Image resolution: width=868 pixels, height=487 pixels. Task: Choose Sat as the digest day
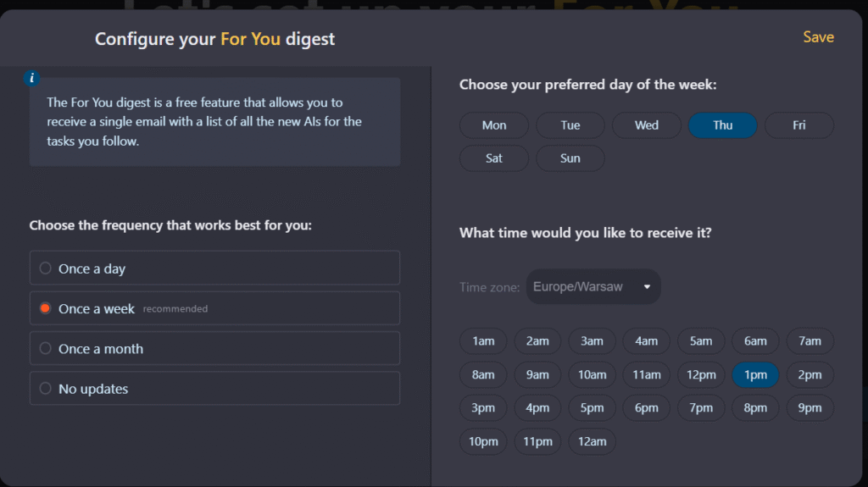(494, 158)
